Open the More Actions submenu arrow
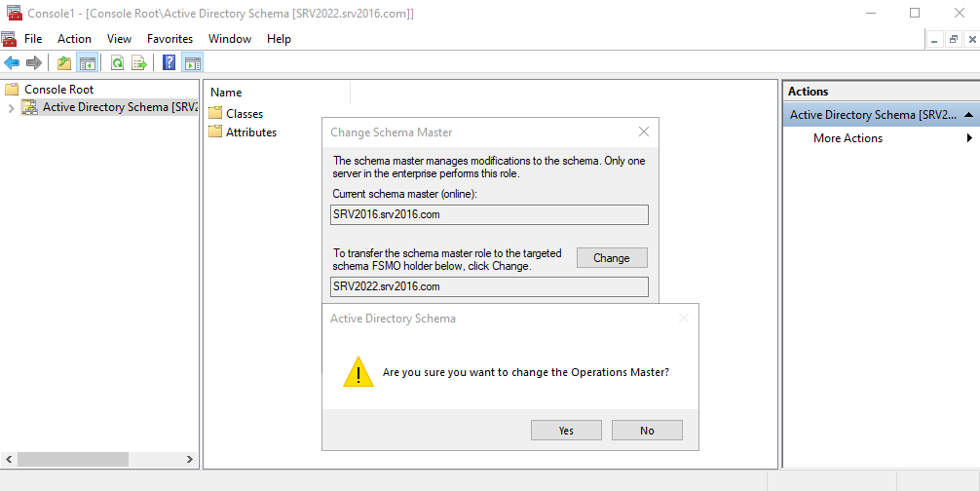Screen dimensions: 980x491 coord(970,138)
